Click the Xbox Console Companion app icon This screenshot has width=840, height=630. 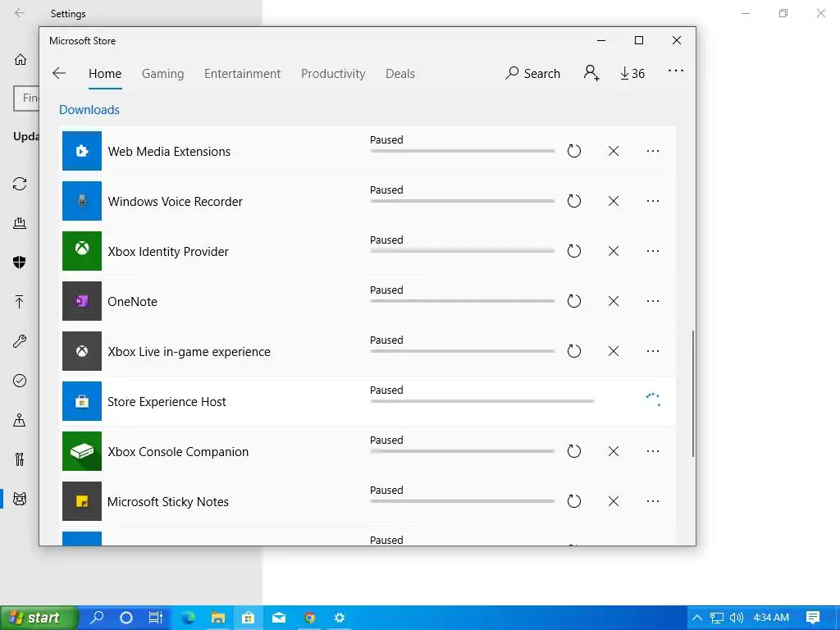coord(82,451)
